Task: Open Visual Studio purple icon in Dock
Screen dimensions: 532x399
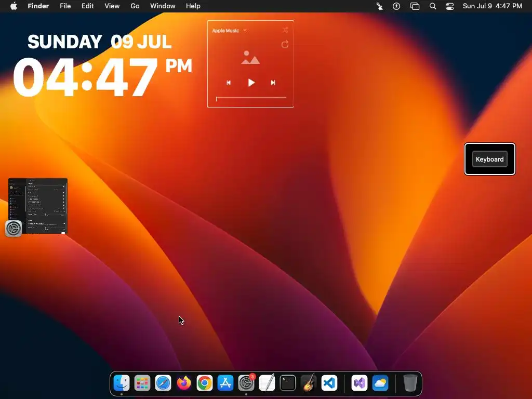Action: (360, 383)
